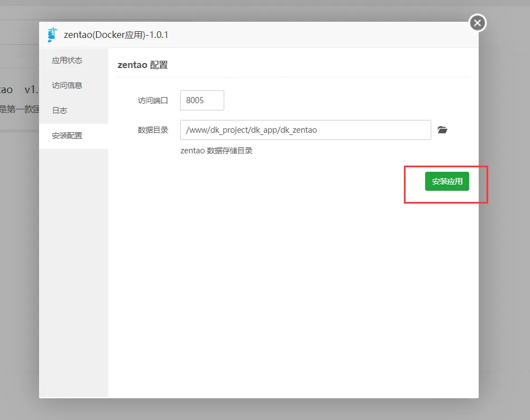Image resolution: width=530 pixels, height=420 pixels.
Task: Select the 日志 tab
Action: pyautogui.click(x=74, y=110)
